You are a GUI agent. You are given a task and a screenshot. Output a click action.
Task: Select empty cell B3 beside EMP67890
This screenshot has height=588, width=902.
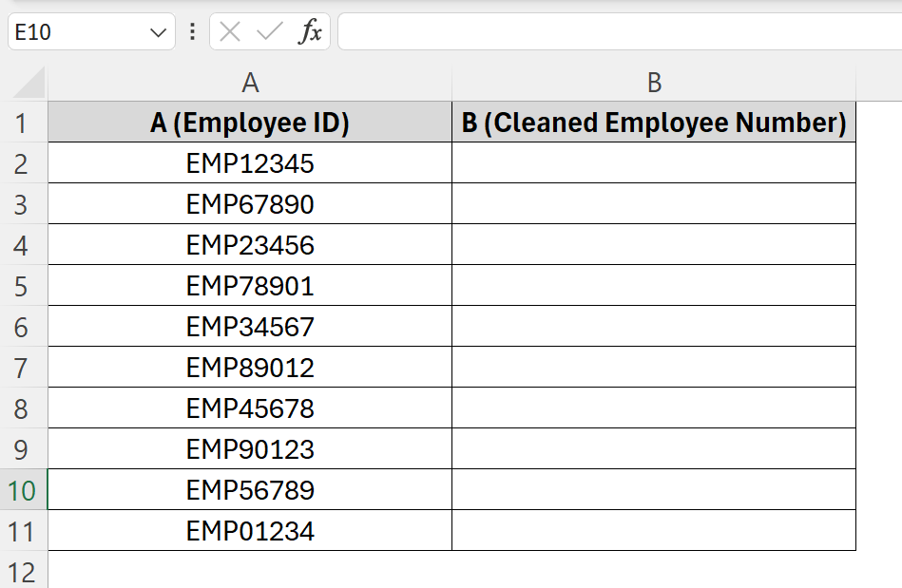click(654, 204)
